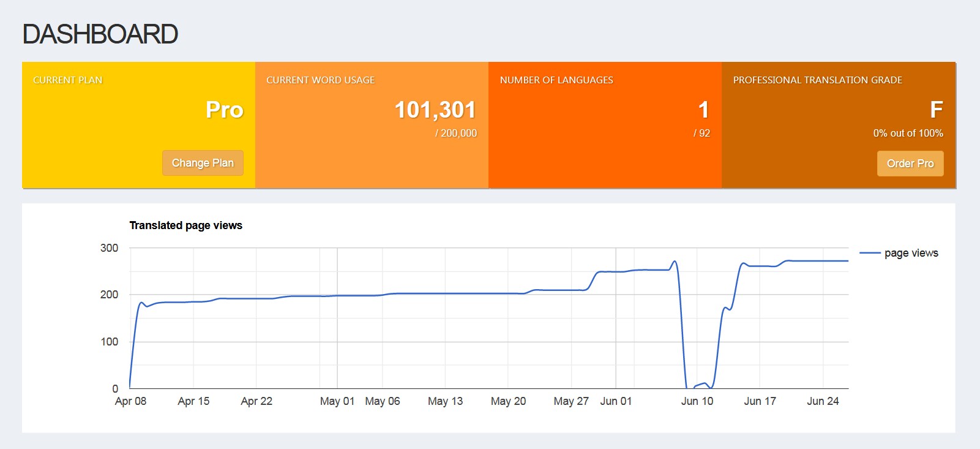Click the 101,301 word usage number
The width and height of the screenshot is (980, 449).
[x=435, y=110]
